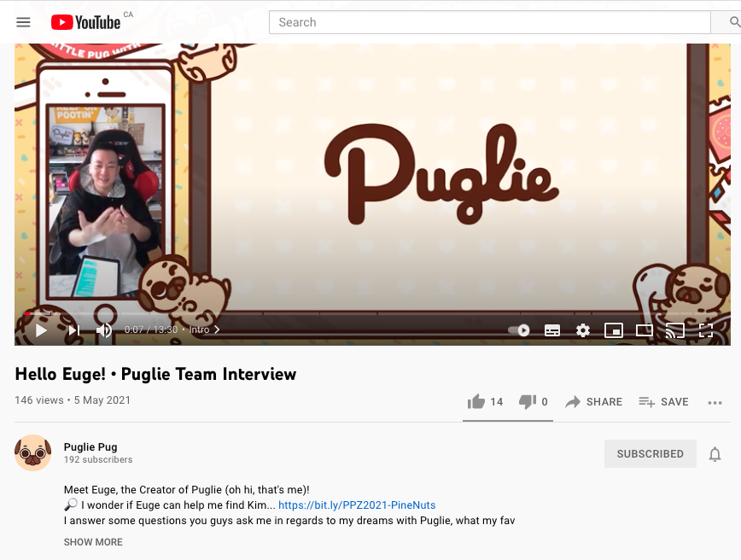Toggle the notification bell
The image size is (741, 560).
pyautogui.click(x=715, y=454)
